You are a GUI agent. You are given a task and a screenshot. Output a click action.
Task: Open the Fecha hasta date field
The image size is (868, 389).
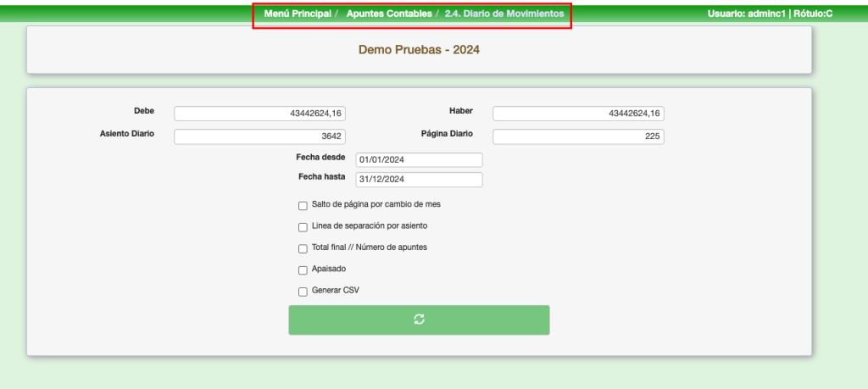[419, 180]
